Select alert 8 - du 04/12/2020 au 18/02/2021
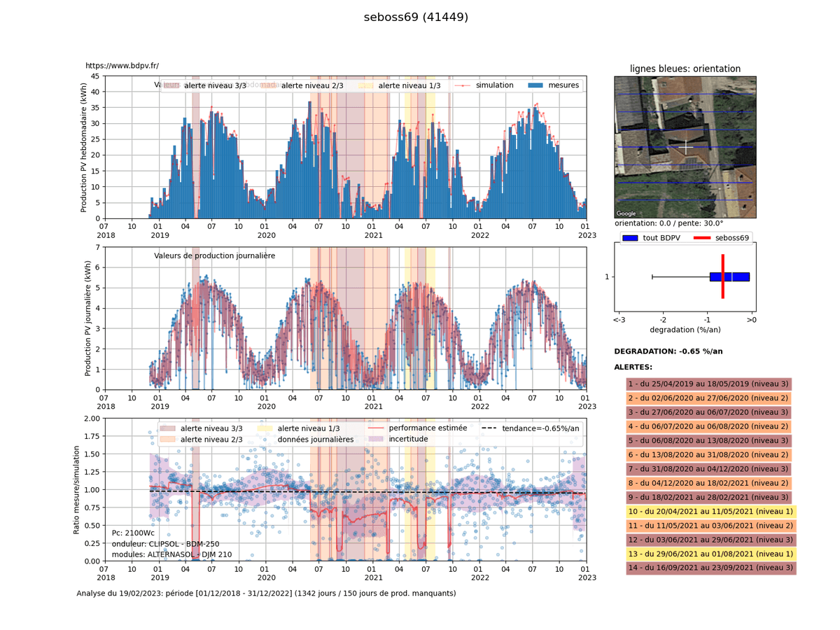Image resolution: width=840 pixels, height=630 pixels. point(708,483)
